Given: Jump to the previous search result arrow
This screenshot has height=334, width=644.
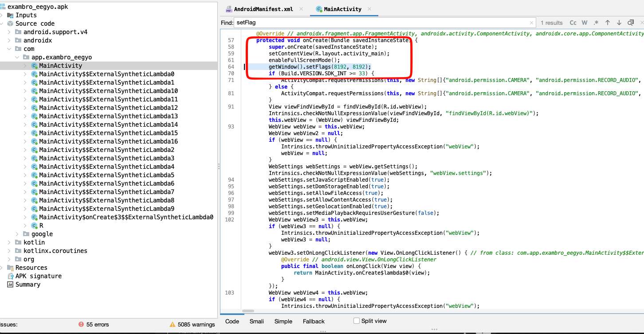Looking at the screenshot, I should point(608,23).
